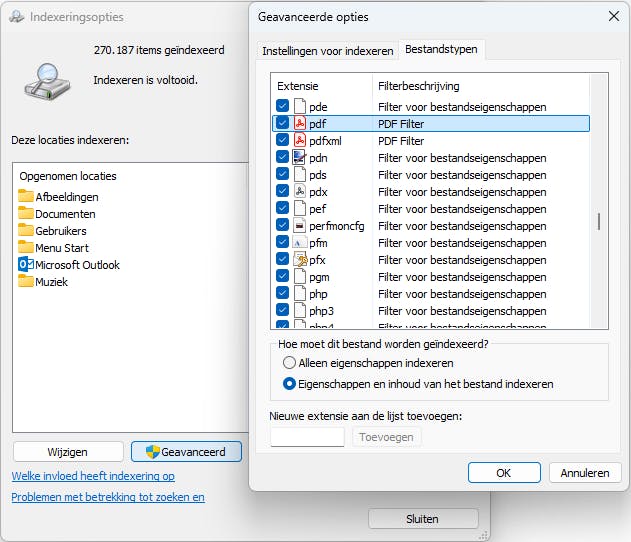Screen dimensions: 631x542
Task: Click the Indexeringsopties title bar icon
Action: click(x=17, y=17)
